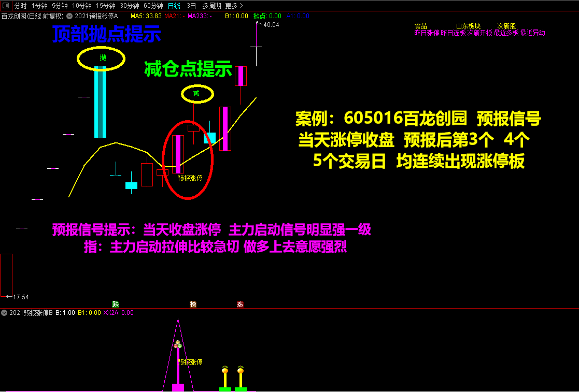Click the orange 榜 event marker icon
The image size is (579, 392).
click(x=193, y=304)
